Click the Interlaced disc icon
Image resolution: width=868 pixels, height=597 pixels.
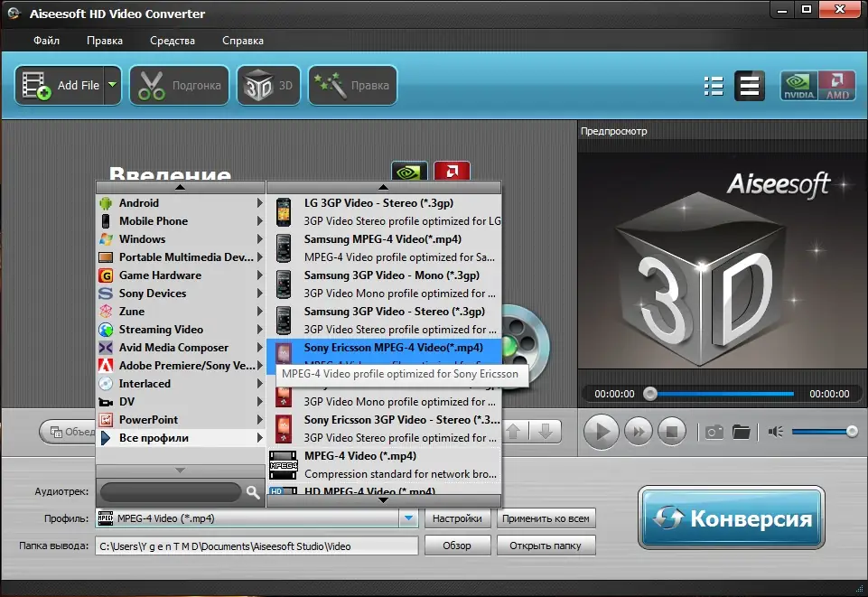click(x=105, y=384)
